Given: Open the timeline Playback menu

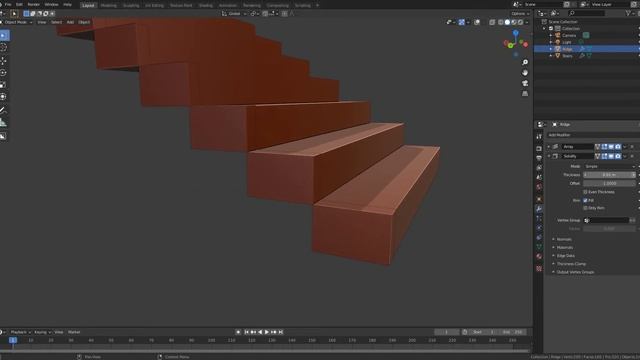Looking at the screenshot, I should coord(20,332).
